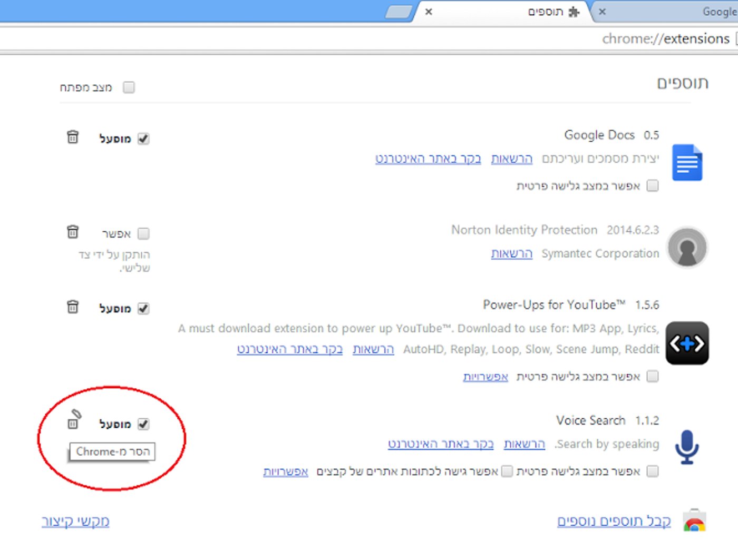The width and height of the screenshot is (738, 560).
Task: Open a new tab with new-tab button
Action: (399, 12)
